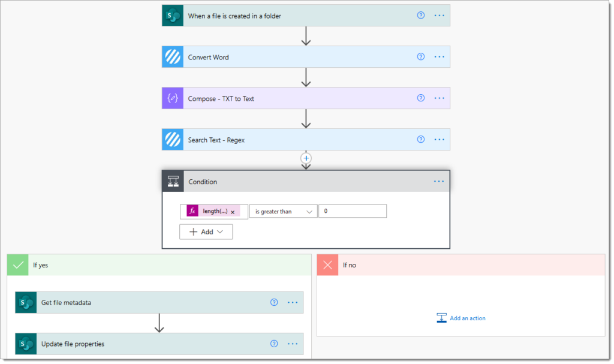The width and height of the screenshot is (614, 364).
Task: Insert a new step using the plus above Condition
Action: point(306,158)
